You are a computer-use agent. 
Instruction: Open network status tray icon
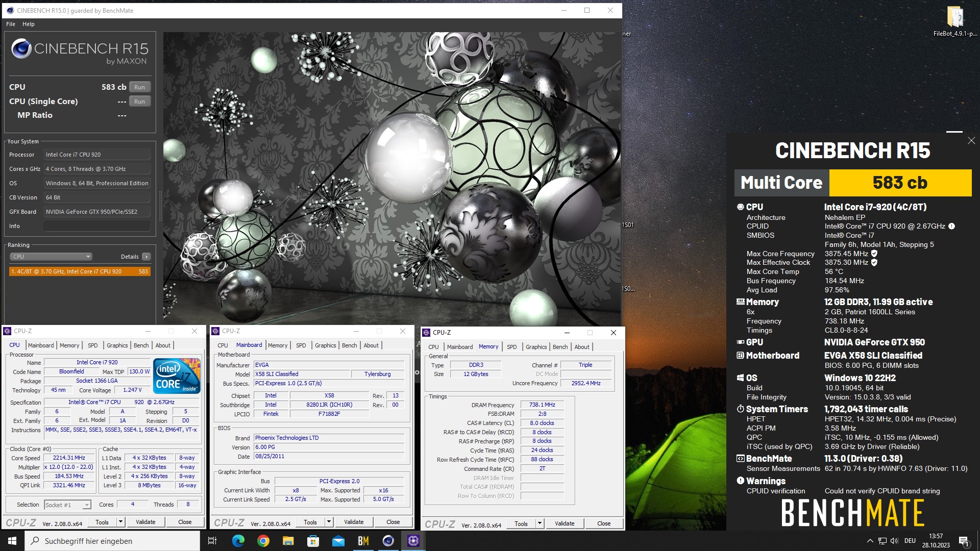882,541
